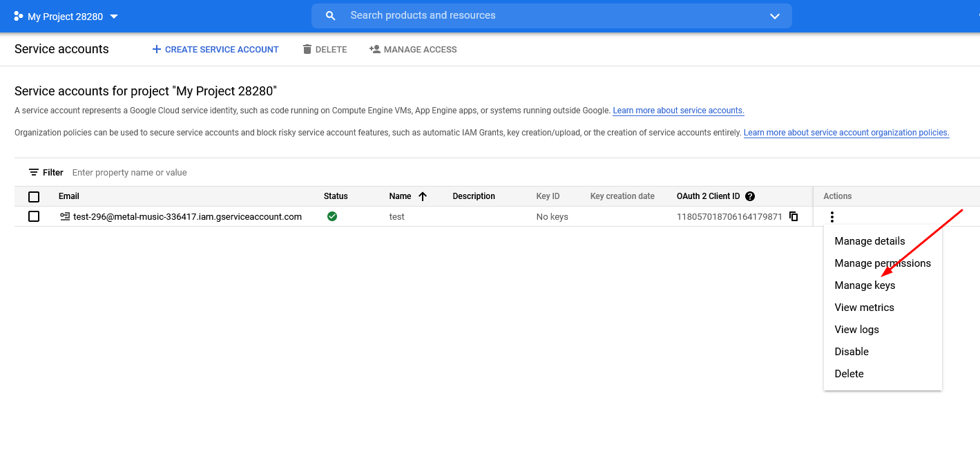Click the project logo icon beside My Project 28280
The image size is (980, 472).
click(19, 16)
